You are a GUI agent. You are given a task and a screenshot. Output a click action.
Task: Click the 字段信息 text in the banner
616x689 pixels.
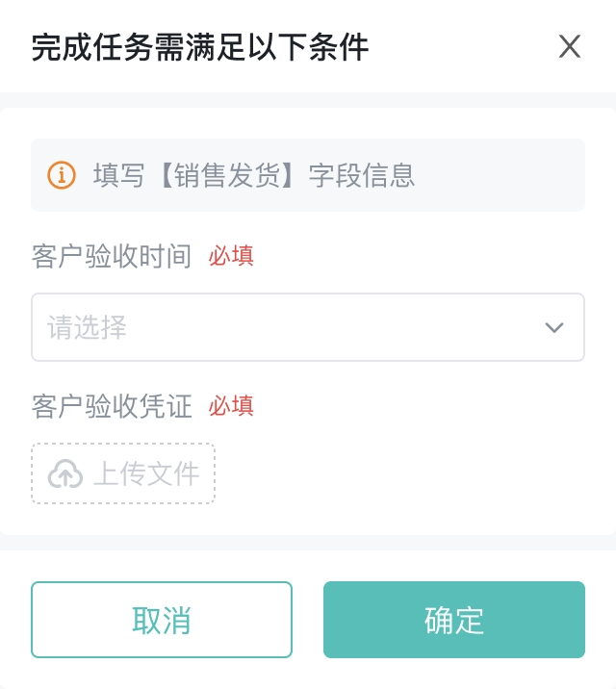(x=362, y=175)
